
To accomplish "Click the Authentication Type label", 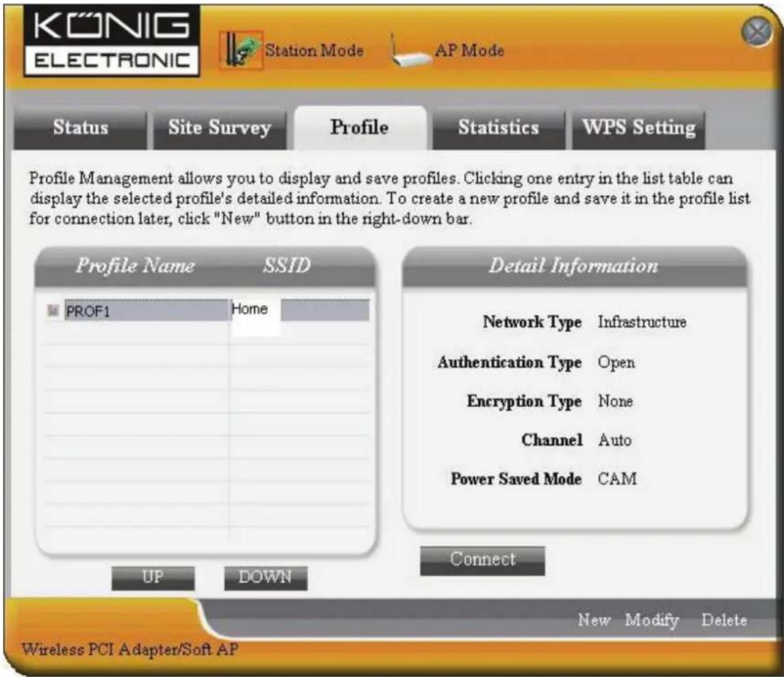I will click(x=510, y=362).
